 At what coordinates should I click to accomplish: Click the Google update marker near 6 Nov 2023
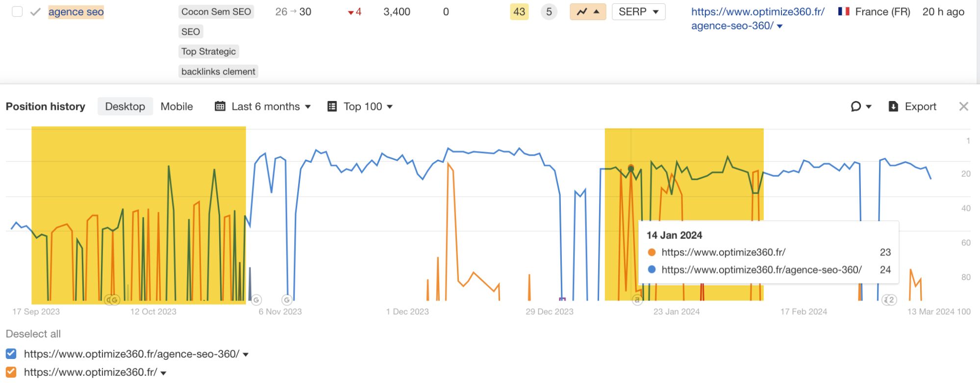click(287, 299)
